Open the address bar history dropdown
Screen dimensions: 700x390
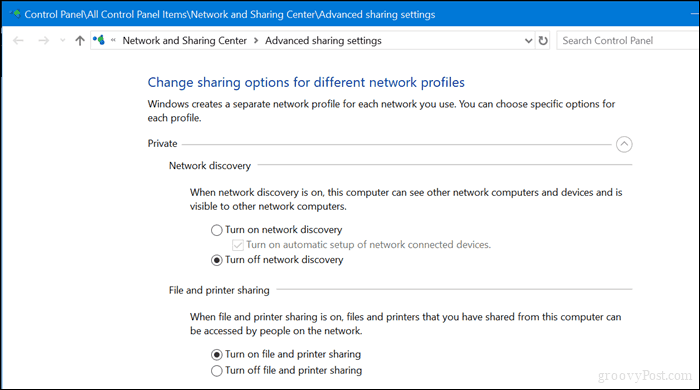(x=529, y=41)
